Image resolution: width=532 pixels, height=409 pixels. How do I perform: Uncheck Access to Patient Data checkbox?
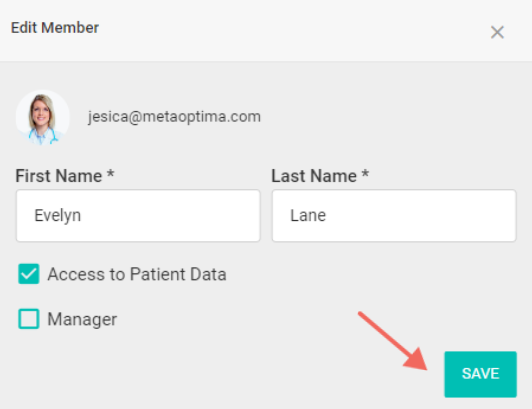point(29,274)
